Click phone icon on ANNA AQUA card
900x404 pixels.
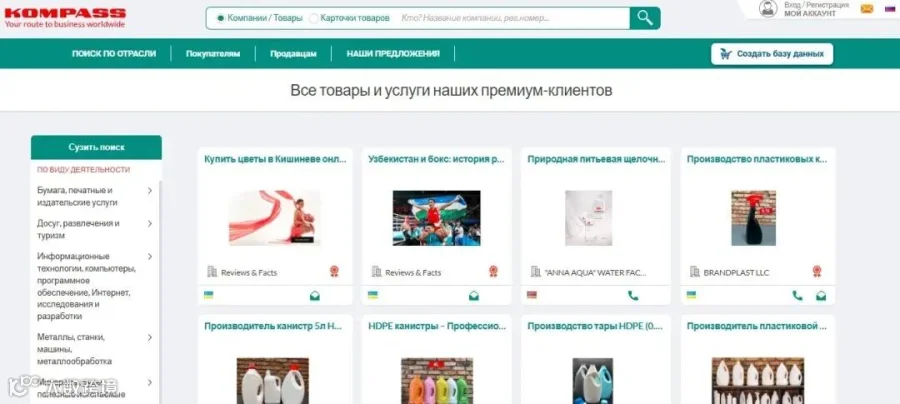(633, 296)
